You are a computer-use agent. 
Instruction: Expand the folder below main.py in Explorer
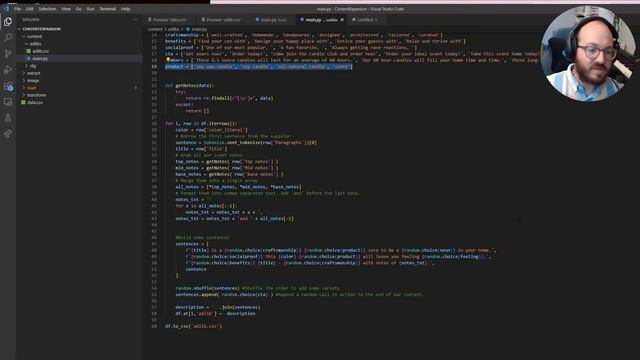point(33,66)
